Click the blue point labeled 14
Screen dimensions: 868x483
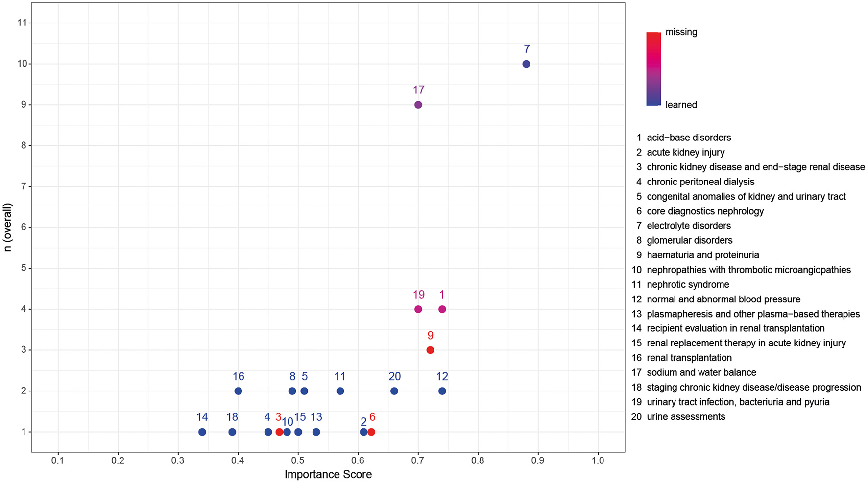coord(202,432)
